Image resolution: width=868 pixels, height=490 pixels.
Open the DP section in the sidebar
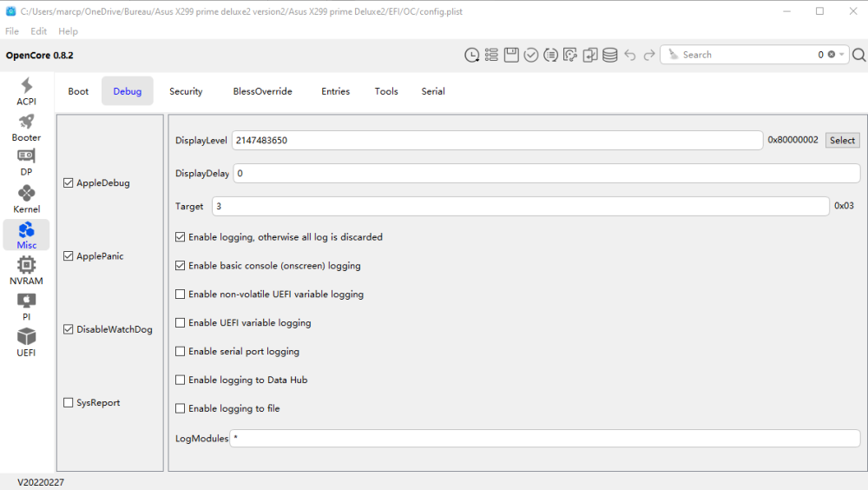pos(26,163)
